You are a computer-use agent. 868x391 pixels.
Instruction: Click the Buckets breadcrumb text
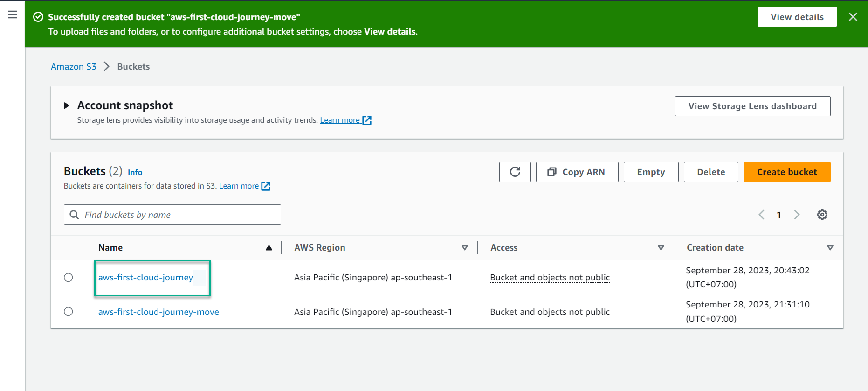tap(133, 66)
